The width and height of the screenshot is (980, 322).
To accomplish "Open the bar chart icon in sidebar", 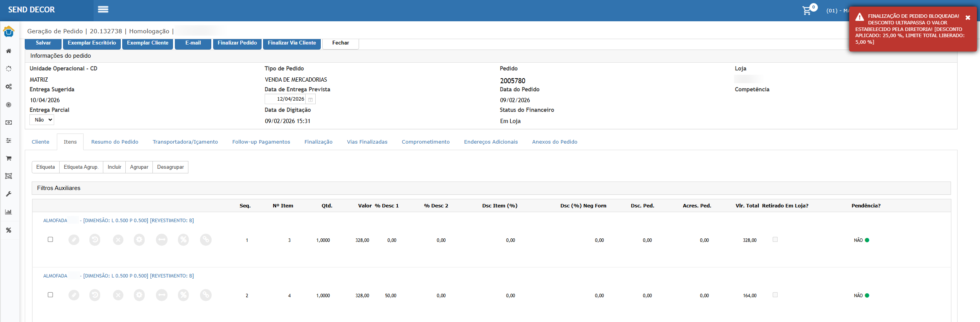I will click(9, 212).
